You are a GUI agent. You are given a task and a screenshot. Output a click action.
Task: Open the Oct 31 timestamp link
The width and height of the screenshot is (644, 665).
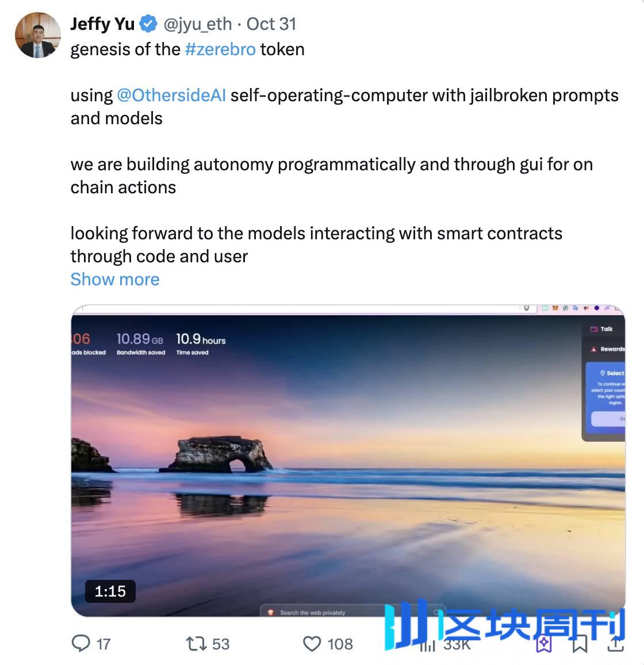271,24
